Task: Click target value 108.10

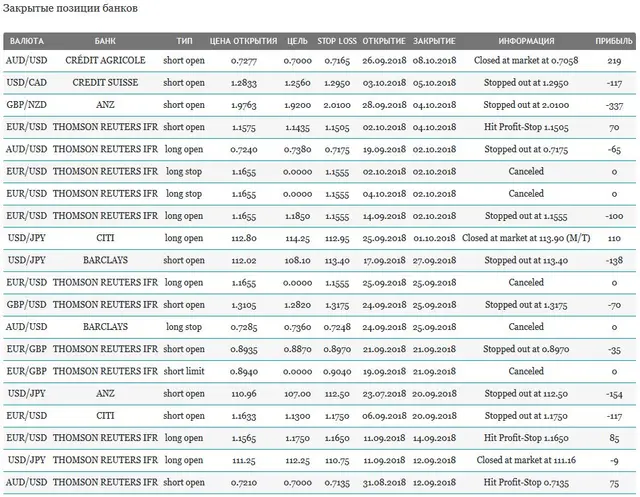Action: [x=297, y=261]
